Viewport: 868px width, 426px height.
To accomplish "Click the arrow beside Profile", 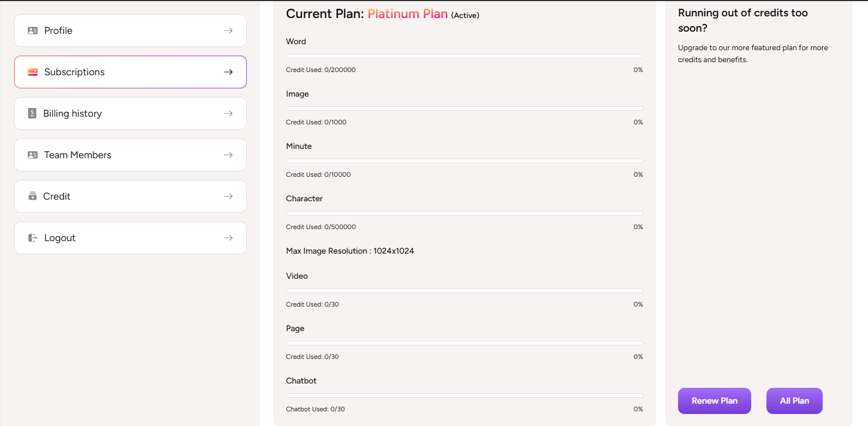I will point(228,31).
